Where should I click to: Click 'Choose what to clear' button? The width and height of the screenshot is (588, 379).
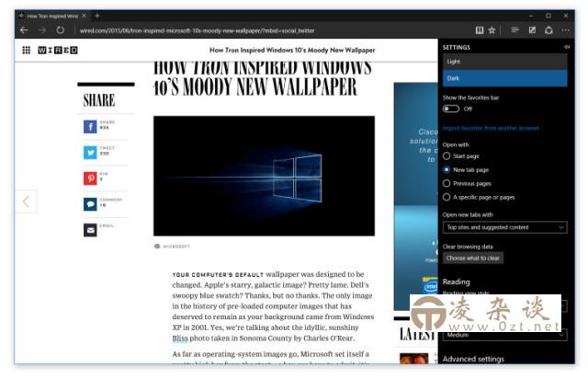point(473,258)
